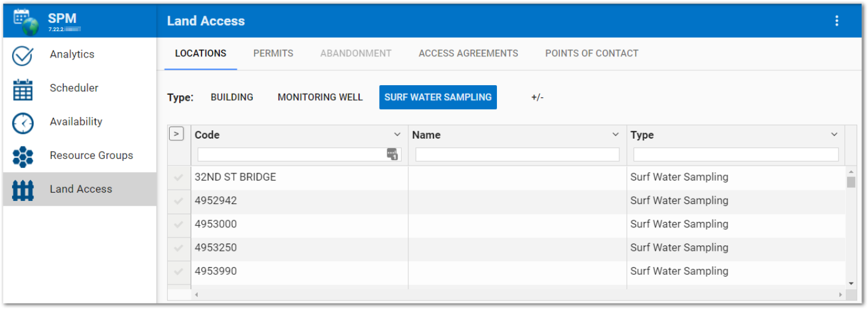Click the Code filter operator icon
The height and width of the screenshot is (309, 868).
pos(392,155)
